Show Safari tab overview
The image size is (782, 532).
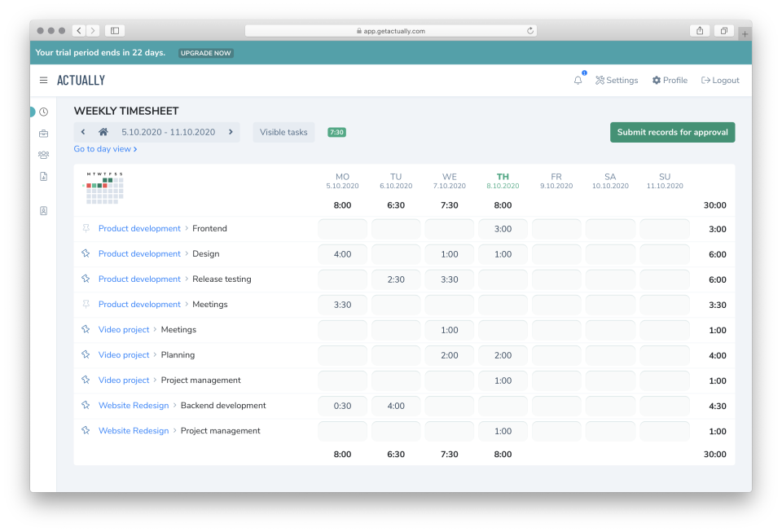[723, 31]
